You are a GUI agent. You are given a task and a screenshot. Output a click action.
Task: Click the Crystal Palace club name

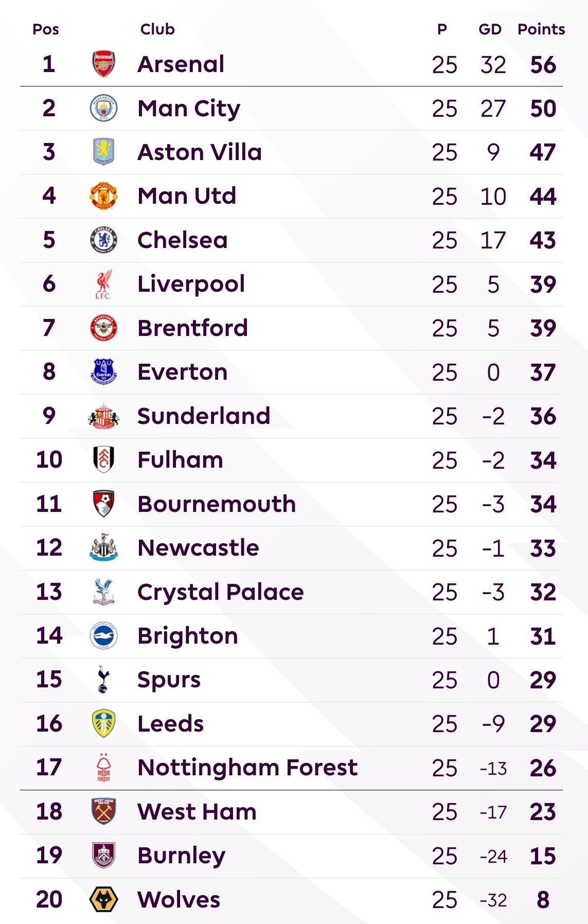(221, 592)
